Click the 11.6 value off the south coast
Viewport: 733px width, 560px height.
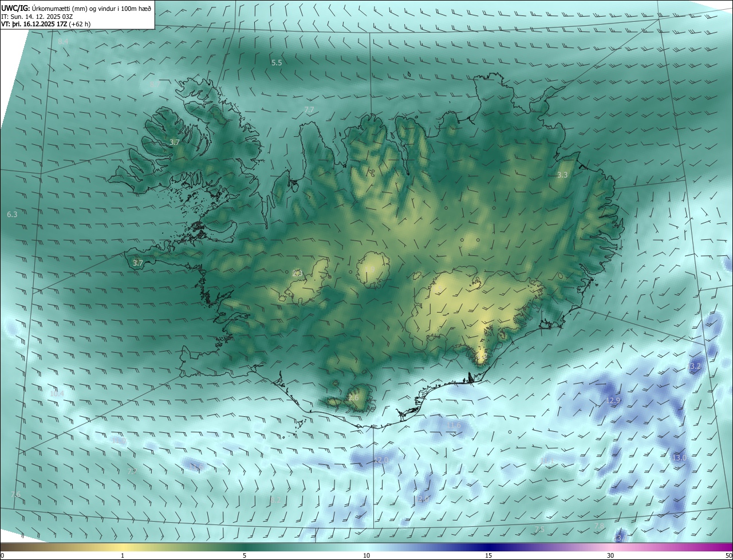(x=454, y=425)
